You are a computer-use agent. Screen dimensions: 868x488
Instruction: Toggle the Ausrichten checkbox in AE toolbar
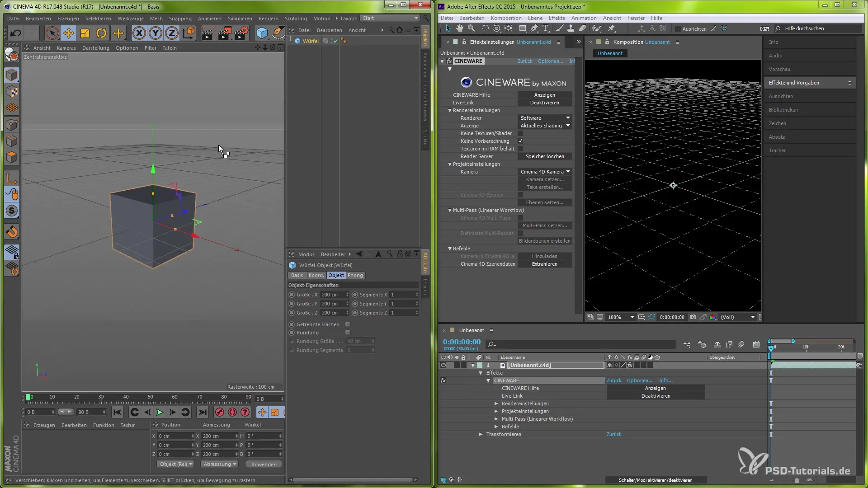click(x=678, y=29)
